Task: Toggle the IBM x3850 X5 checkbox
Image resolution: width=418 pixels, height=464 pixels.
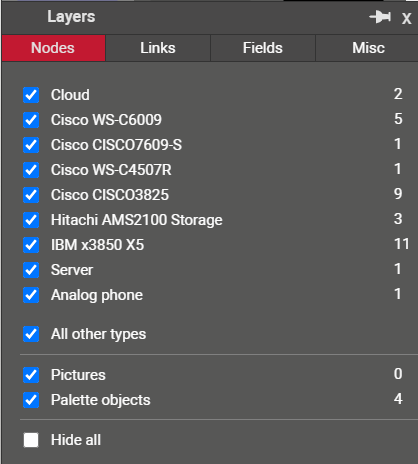Action: (31, 245)
